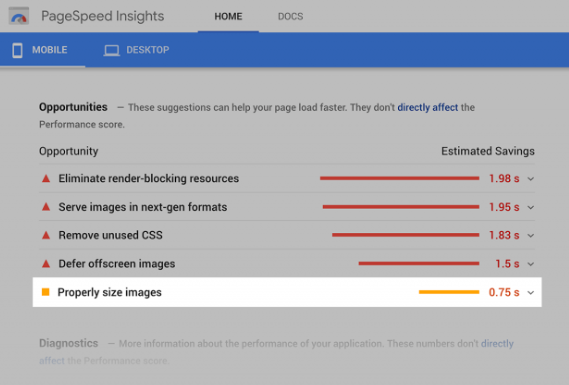Expand Serve images in next-gen formats chevron
This screenshot has height=385, width=569.
(531, 208)
